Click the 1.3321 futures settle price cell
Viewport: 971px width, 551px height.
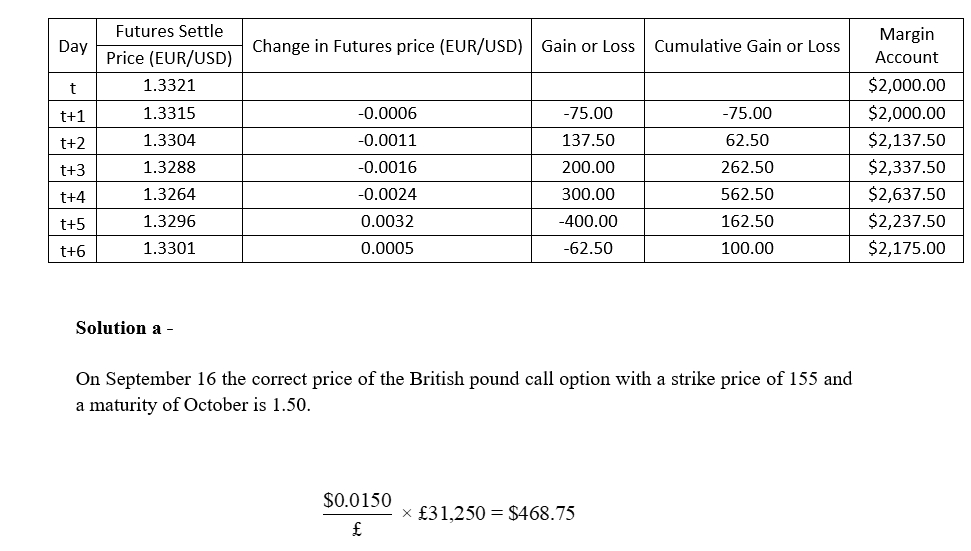pyautogui.click(x=169, y=86)
